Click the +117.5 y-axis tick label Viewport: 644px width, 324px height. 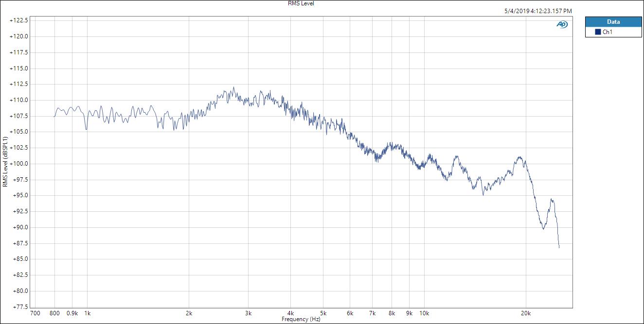(19, 52)
